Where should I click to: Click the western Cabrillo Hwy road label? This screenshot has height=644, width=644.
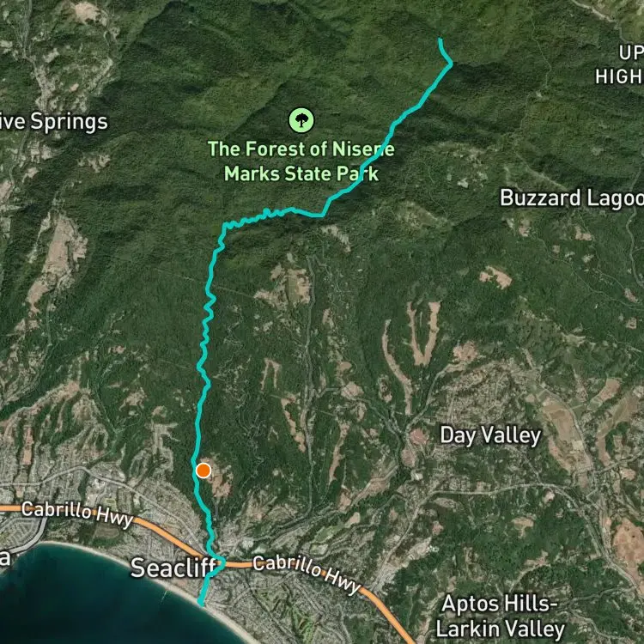(77, 514)
